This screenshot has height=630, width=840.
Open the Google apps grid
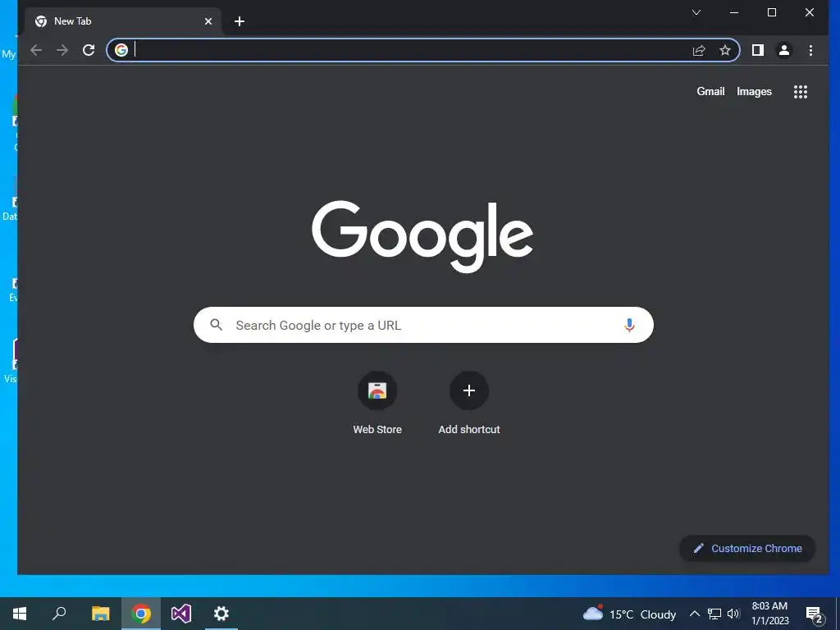pyautogui.click(x=801, y=92)
